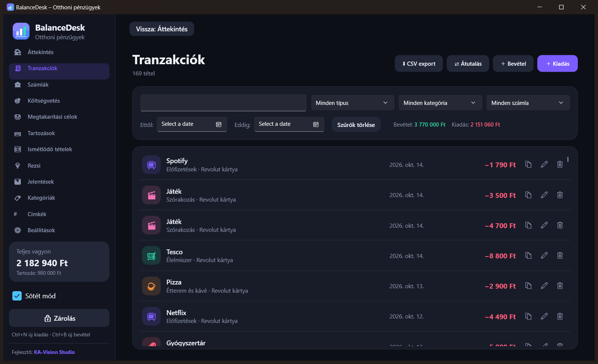This screenshot has width=598, height=364.
Task: Delete the Netflix transaction
Action: click(560, 316)
